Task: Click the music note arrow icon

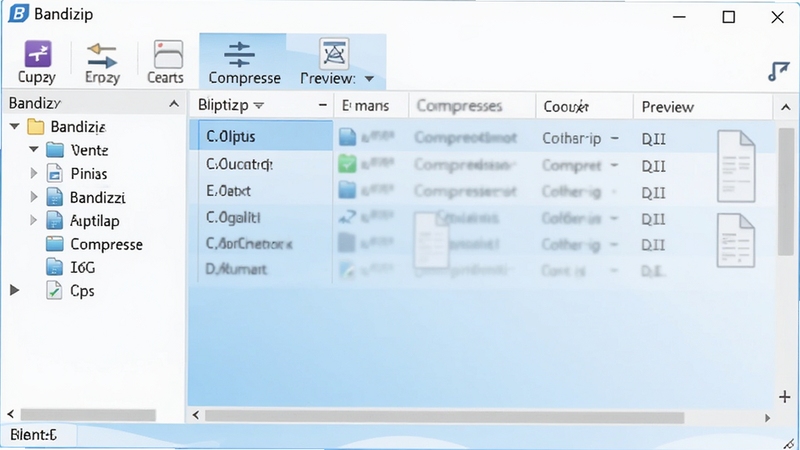Action: [779, 71]
